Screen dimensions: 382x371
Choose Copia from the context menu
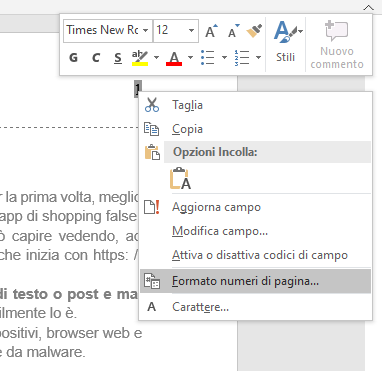[256, 129]
